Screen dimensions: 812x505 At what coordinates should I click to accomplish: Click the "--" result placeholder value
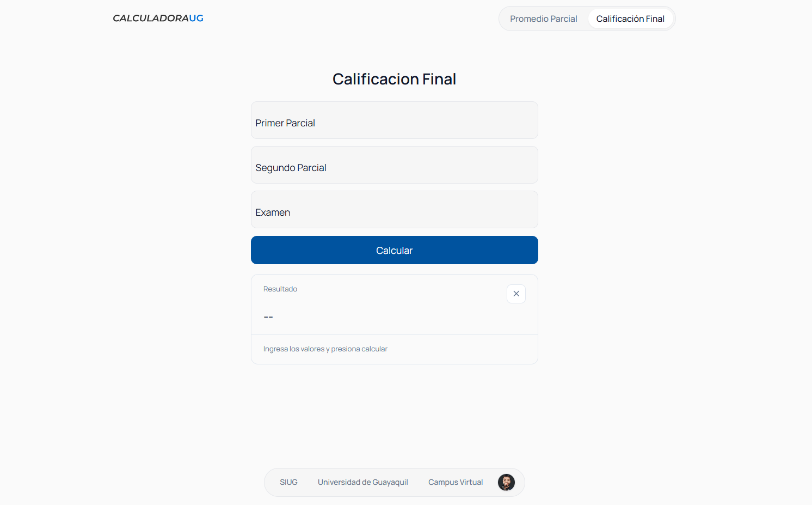[268, 317]
